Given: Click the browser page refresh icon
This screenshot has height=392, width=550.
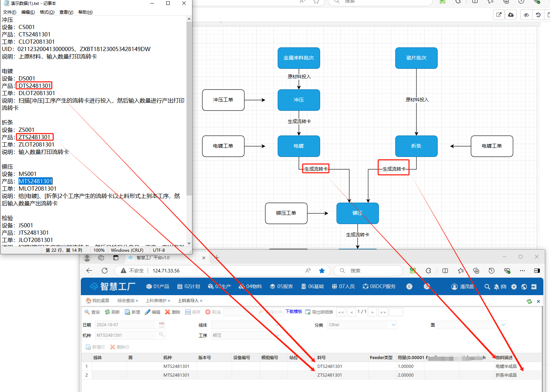Looking at the screenshot, I should click(x=105, y=271).
